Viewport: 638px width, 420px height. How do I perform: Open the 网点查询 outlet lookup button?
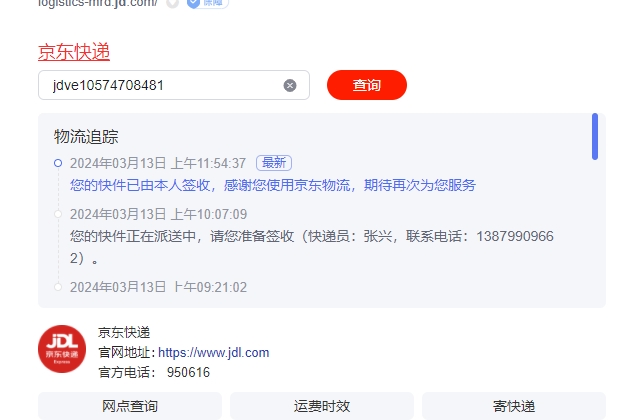pos(130,406)
